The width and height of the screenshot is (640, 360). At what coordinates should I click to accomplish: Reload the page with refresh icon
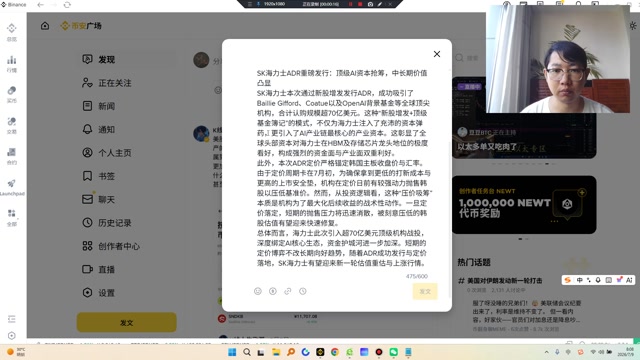click(67, 5)
